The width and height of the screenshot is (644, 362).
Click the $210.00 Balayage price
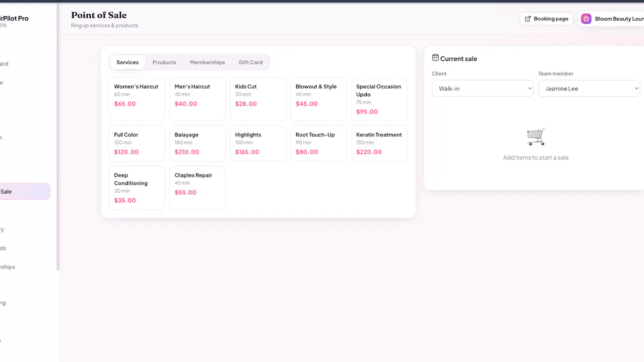[187, 152]
